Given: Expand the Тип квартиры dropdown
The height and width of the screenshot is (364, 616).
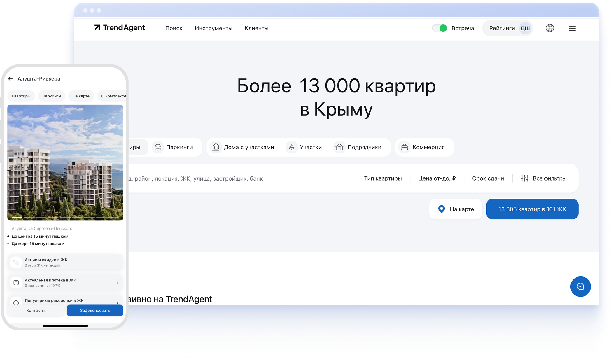Looking at the screenshot, I should (383, 178).
